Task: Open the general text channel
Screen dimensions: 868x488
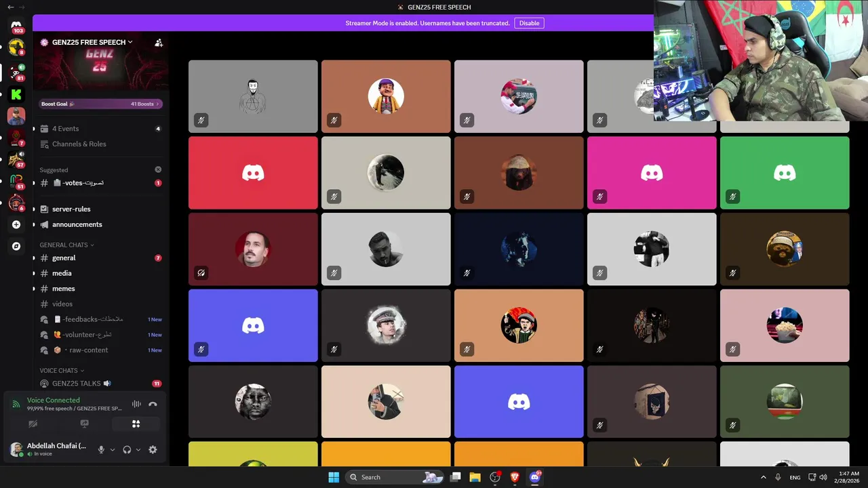Action: pos(100,258)
